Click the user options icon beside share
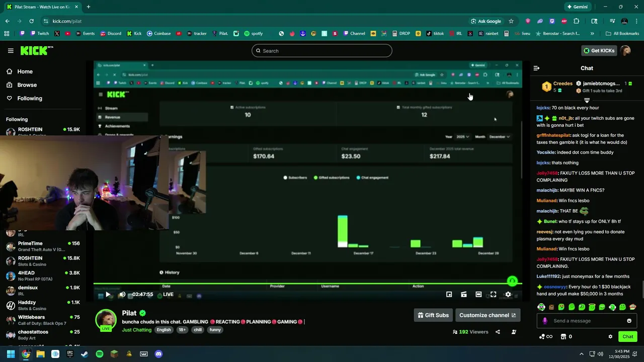This screenshot has width=644, height=362. click(514, 332)
